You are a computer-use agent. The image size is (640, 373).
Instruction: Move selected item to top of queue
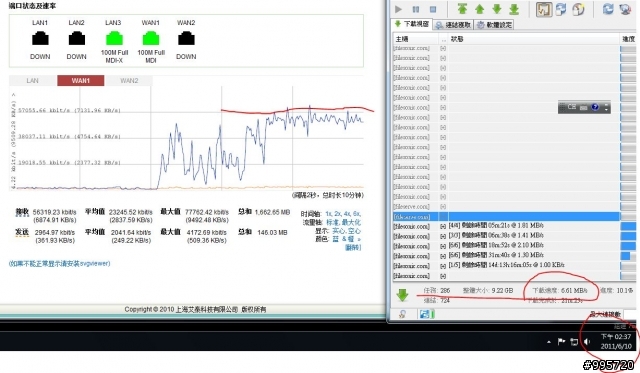click(462, 9)
